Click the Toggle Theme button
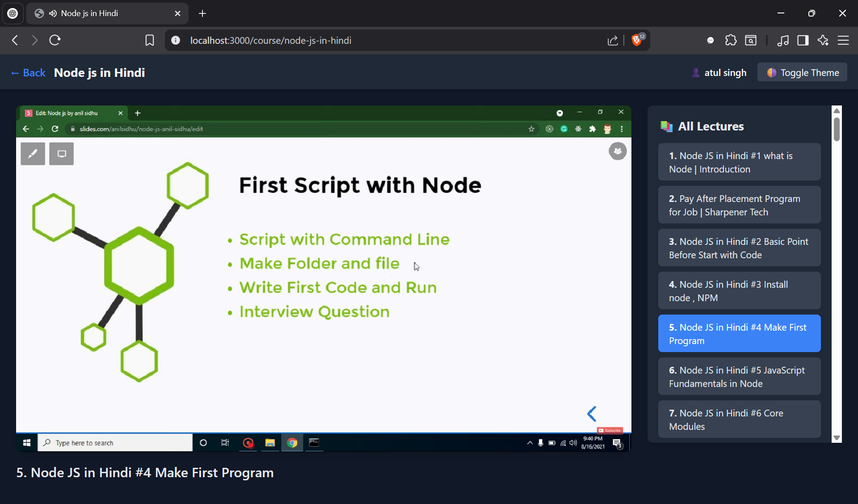 pos(802,72)
